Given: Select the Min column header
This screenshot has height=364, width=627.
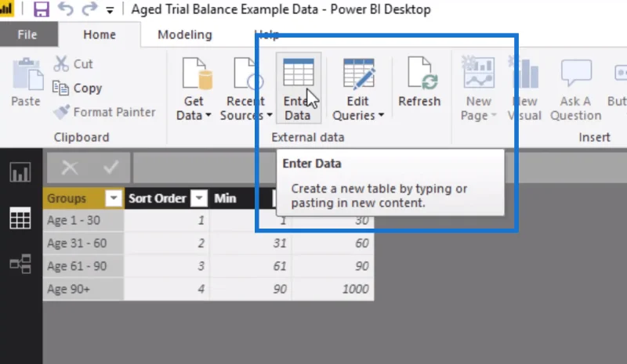Looking at the screenshot, I should tap(225, 198).
